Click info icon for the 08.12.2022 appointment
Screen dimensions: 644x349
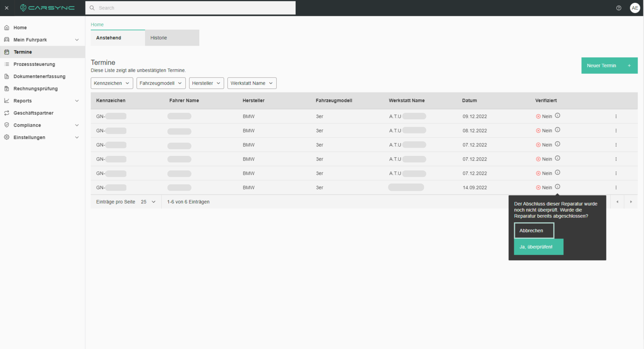coord(558,130)
